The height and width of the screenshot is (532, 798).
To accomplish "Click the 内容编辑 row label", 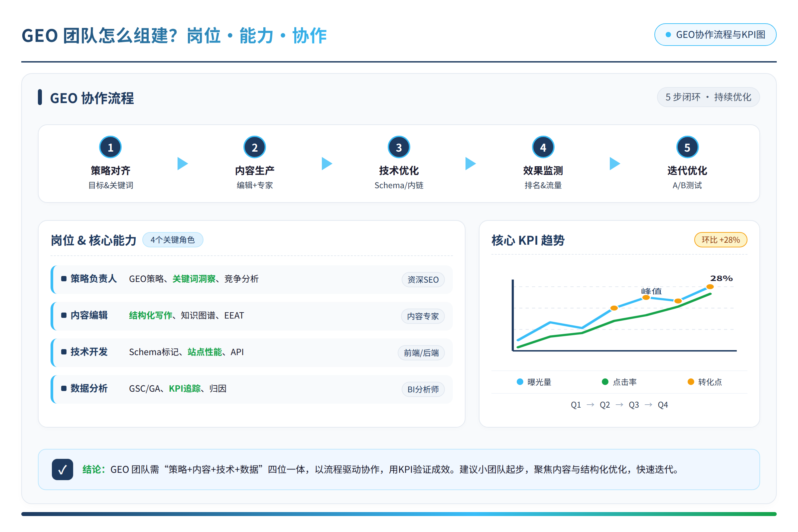I will (89, 315).
